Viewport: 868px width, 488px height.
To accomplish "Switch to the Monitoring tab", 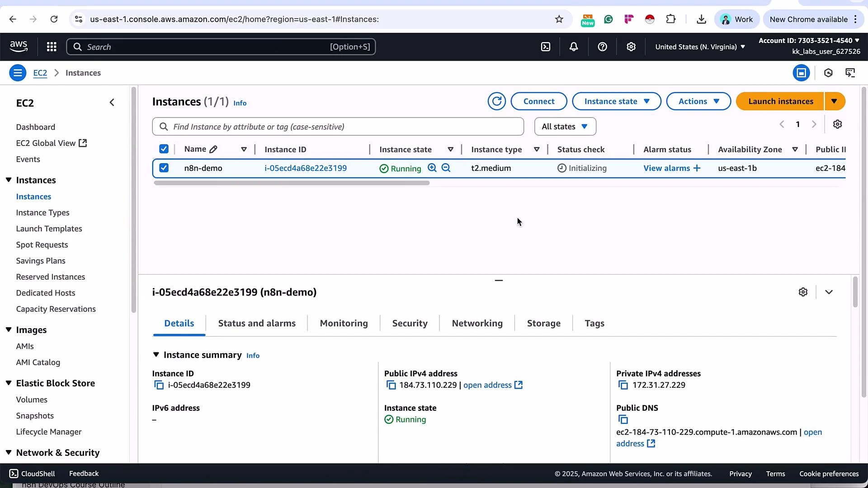I will 344,323.
